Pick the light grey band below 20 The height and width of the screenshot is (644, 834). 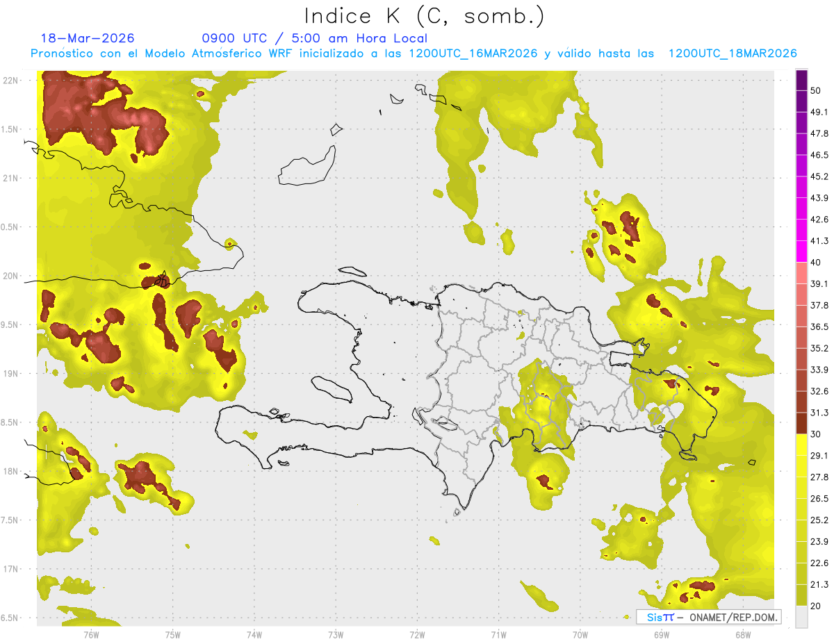coord(802,617)
